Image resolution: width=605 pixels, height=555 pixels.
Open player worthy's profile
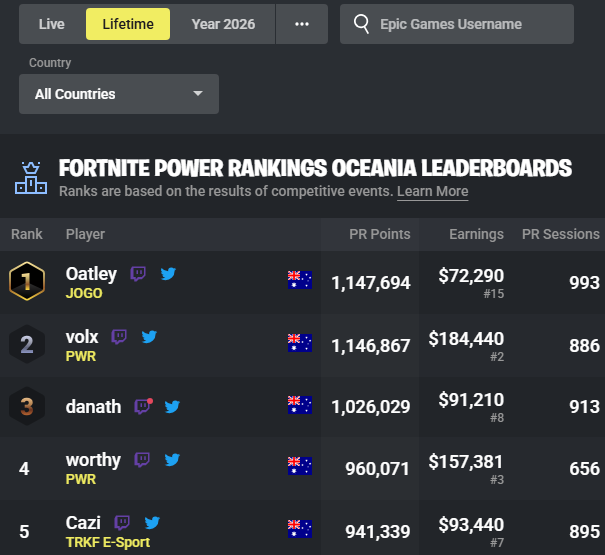coord(93,460)
